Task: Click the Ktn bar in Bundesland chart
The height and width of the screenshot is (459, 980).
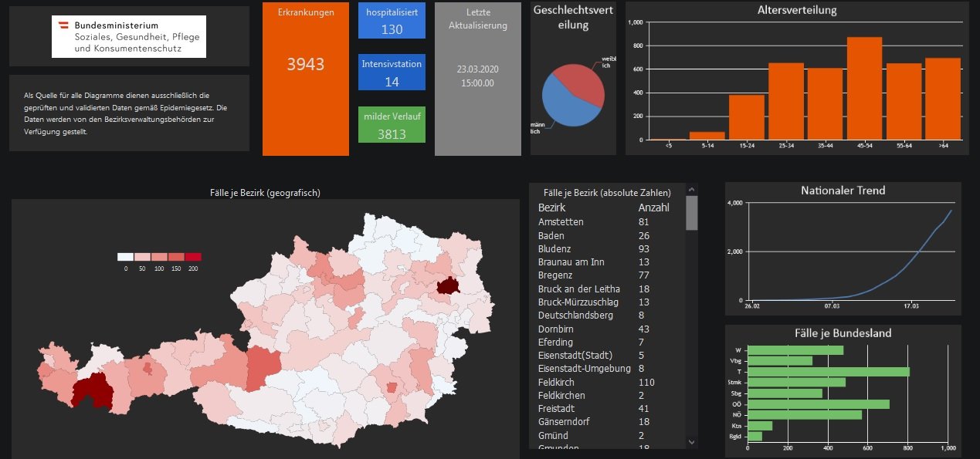Action: (761, 425)
